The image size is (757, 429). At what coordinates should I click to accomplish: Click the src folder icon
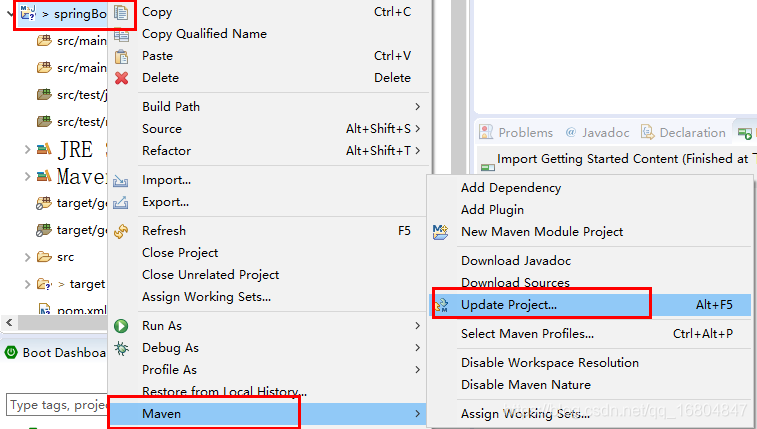point(44,257)
